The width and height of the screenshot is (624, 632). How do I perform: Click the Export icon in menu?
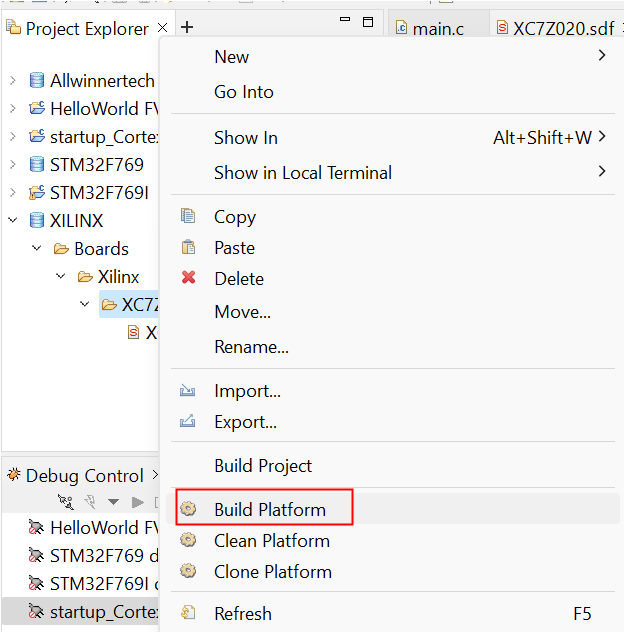(x=187, y=422)
